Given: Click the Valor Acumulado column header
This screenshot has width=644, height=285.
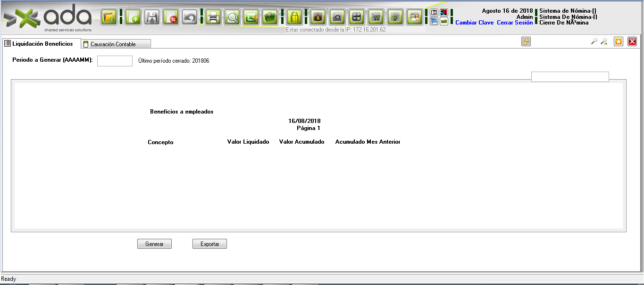Looking at the screenshot, I should tap(302, 142).
